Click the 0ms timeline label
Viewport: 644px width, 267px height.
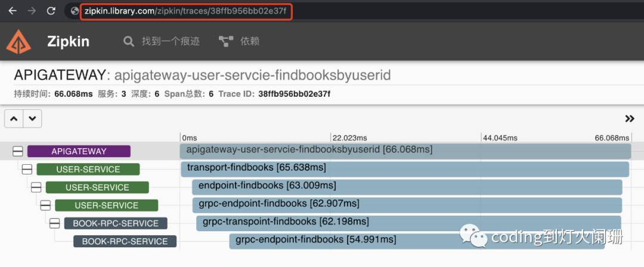190,138
